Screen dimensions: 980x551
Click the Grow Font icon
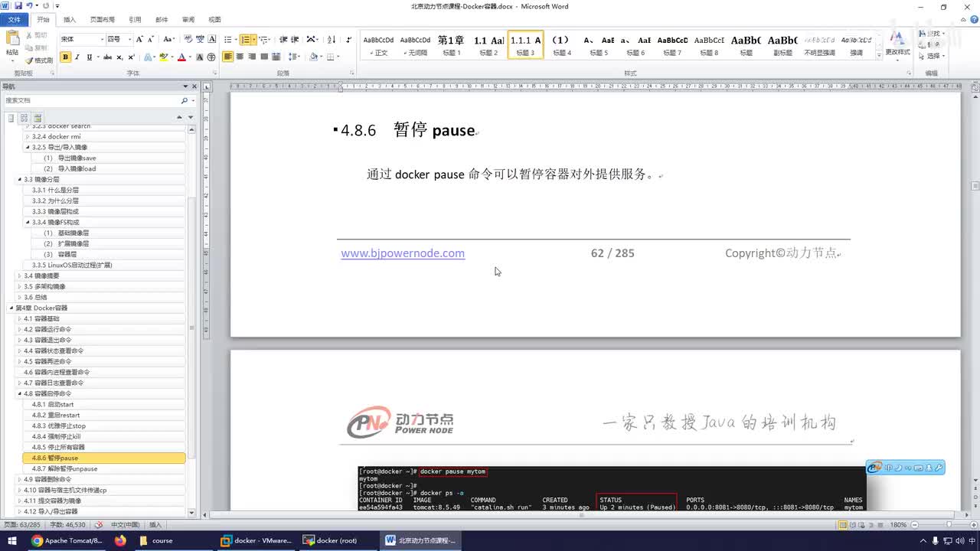click(139, 39)
